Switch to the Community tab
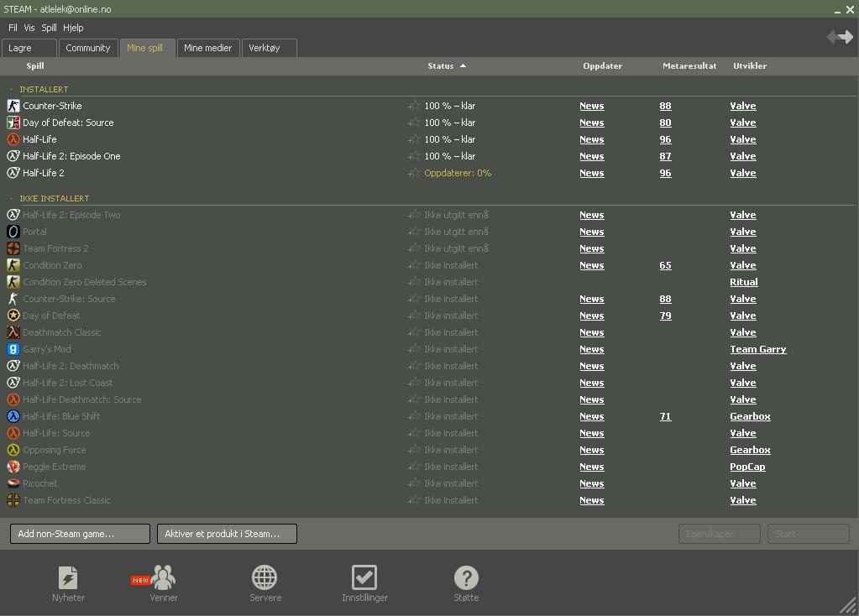Viewport: 859px width, 616px height. [88, 48]
